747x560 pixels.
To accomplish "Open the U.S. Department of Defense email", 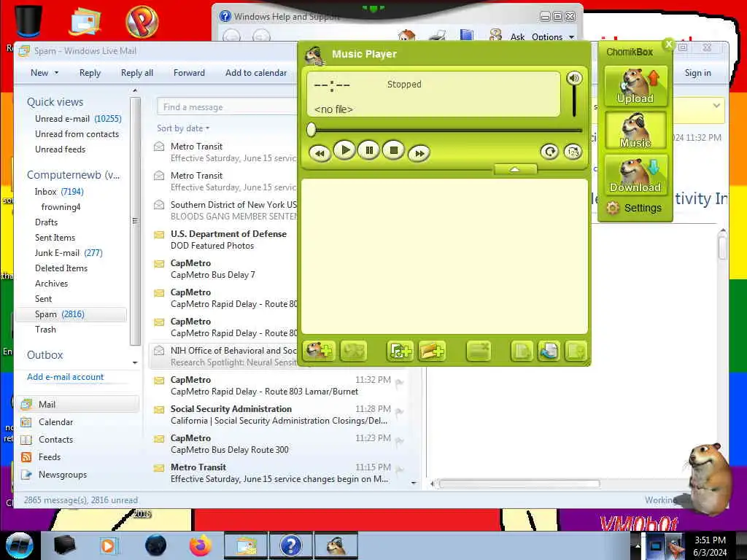I will (224, 239).
